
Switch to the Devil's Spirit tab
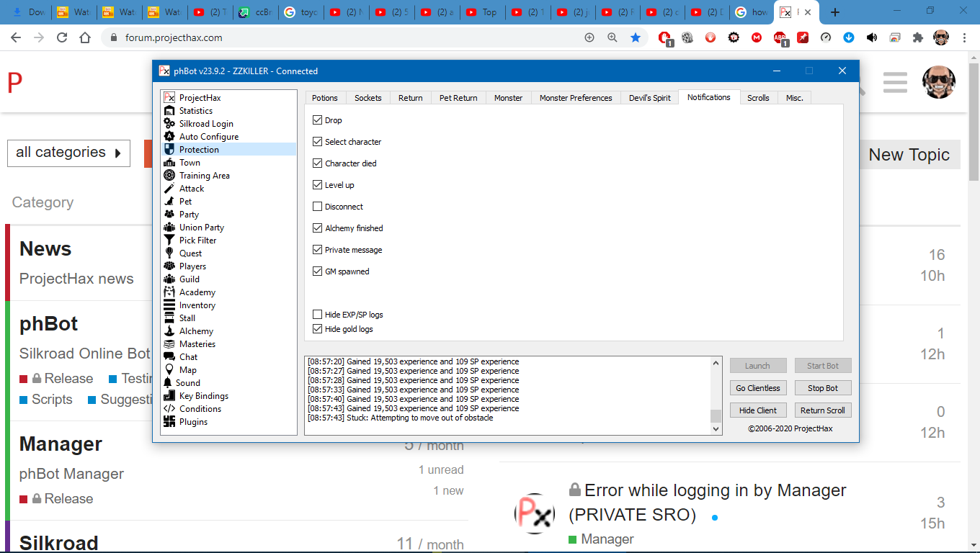649,98
